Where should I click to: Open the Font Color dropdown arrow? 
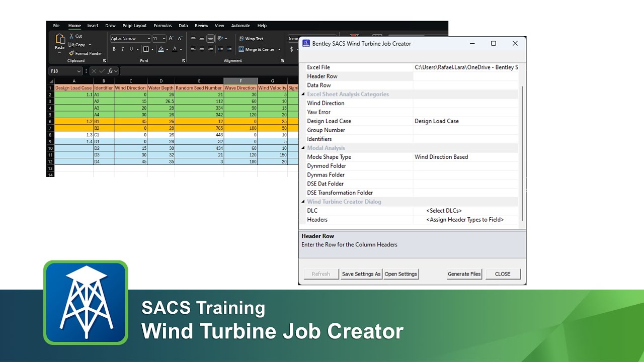[x=181, y=49]
